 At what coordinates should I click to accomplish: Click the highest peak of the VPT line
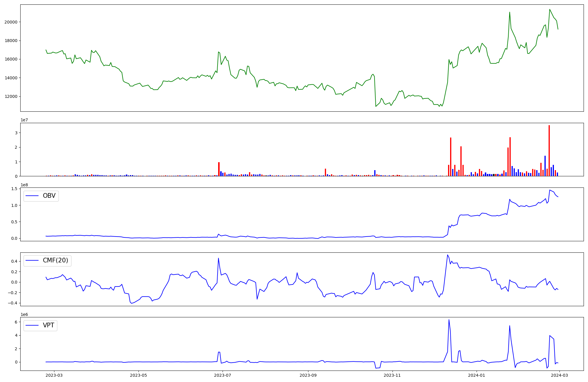[449, 320]
